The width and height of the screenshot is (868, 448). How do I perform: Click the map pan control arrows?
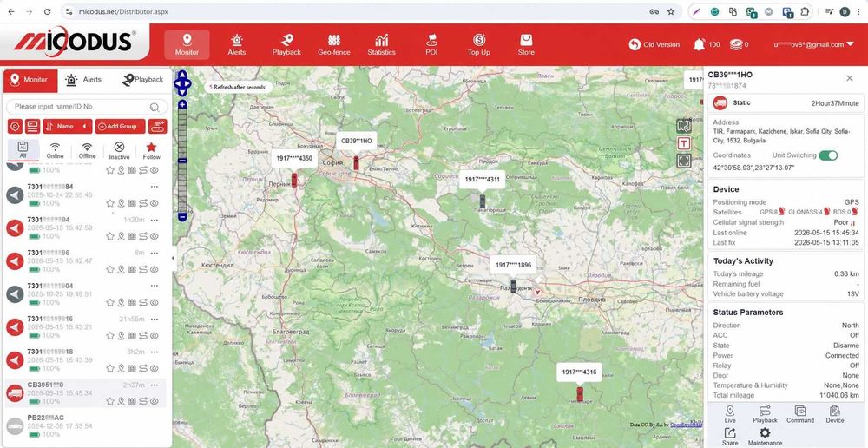pyautogui.click(x=182, y=84)
